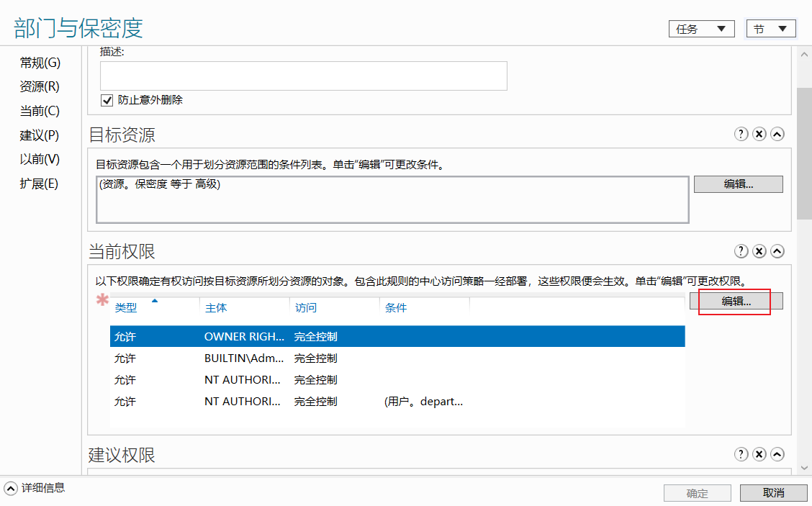Collapse the 建议权限 section chevron
The height and width of the screenshot is (506, 812).
777,454
